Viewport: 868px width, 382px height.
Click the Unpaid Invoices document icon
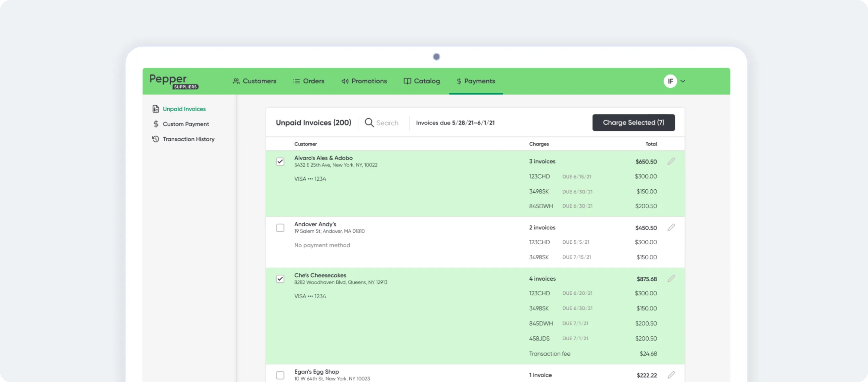156,109
